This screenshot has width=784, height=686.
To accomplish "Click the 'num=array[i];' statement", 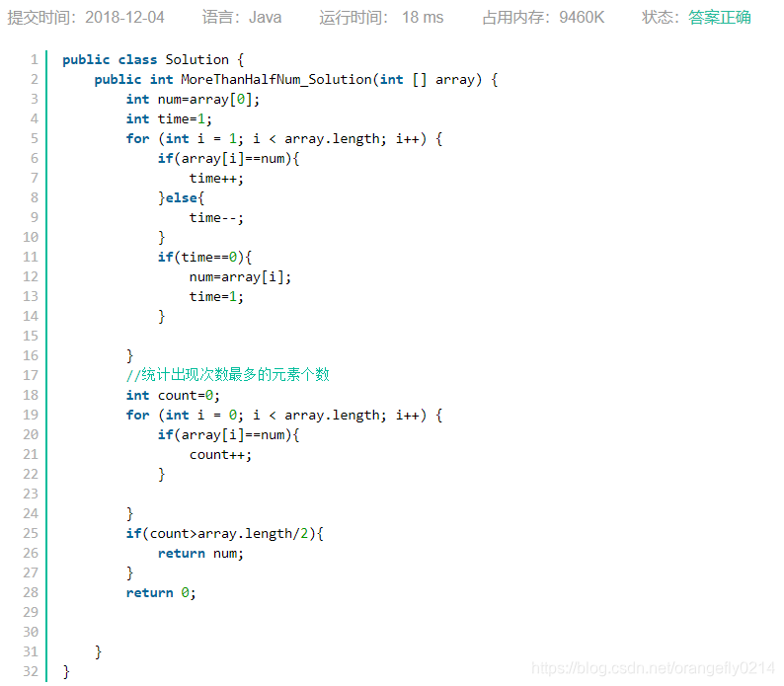I will (240, 277).
